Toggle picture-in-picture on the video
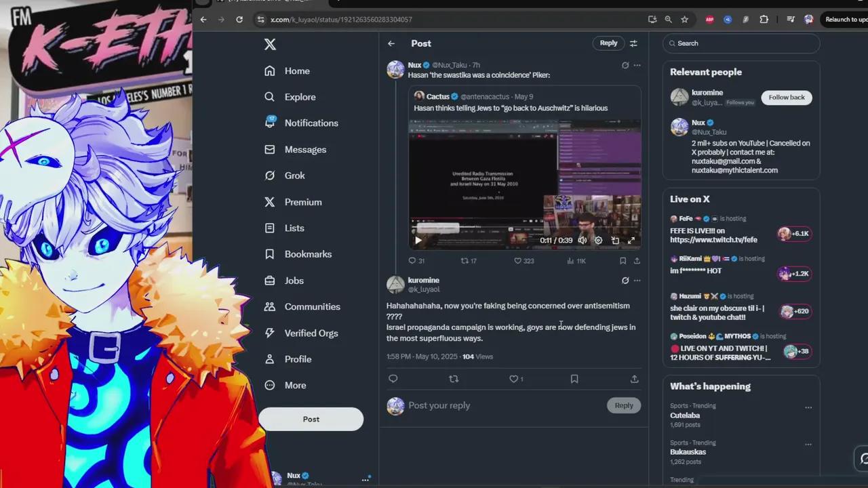Screen dimensions: 868x488 pyautogui.click(x=615, y=240)
